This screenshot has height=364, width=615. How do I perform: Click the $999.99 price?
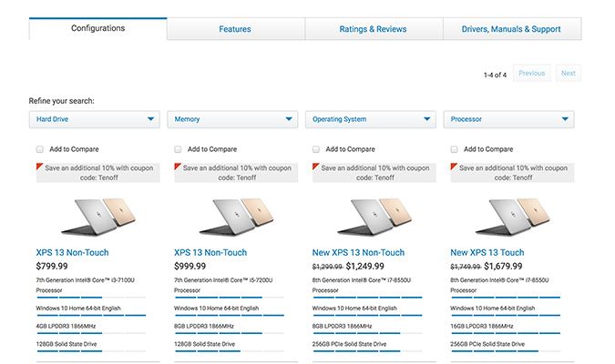[190, 267]
